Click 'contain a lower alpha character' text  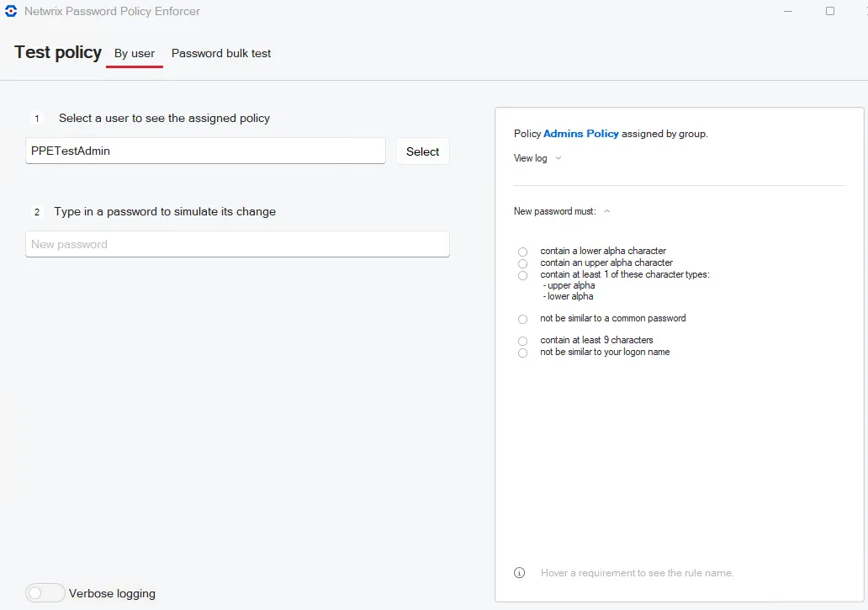tap(603, 251)
